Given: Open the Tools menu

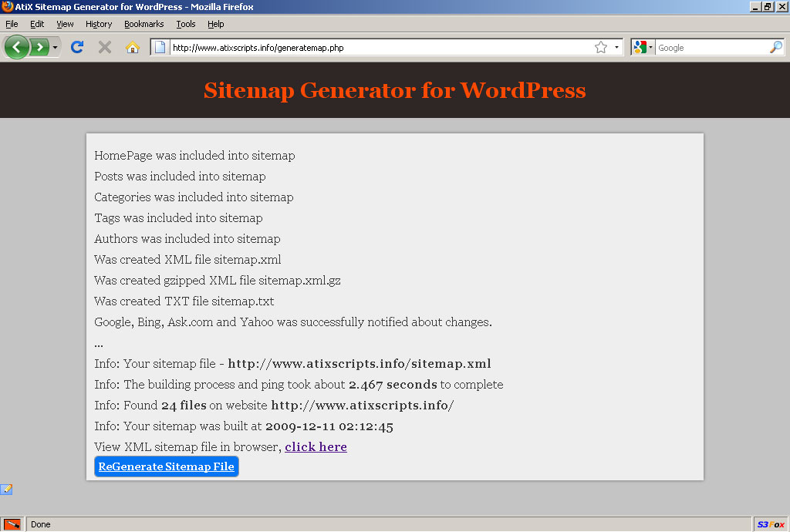Looking at the screenshot, I should (x=185, y=24).
